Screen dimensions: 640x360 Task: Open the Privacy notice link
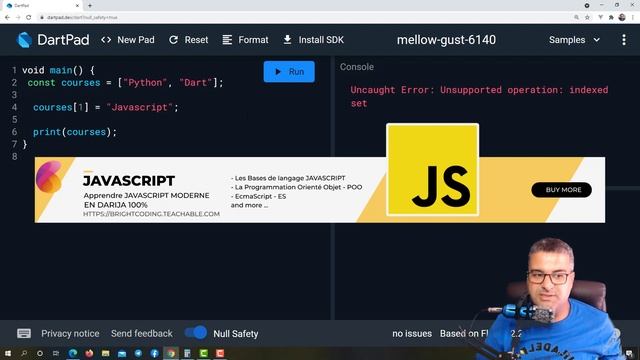[70, 333]
